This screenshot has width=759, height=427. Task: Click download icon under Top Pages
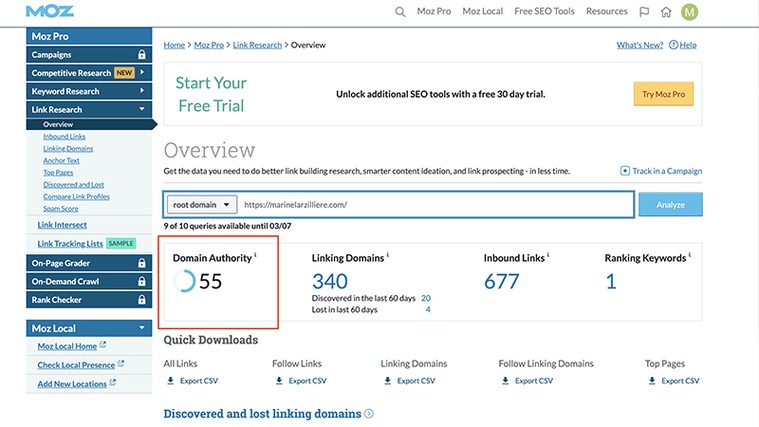tap(652, 381)
